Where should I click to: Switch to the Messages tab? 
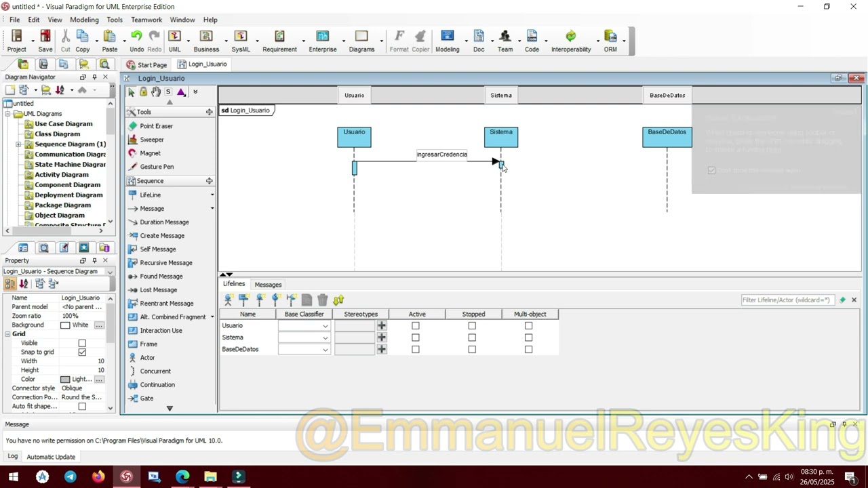(268, 285)
